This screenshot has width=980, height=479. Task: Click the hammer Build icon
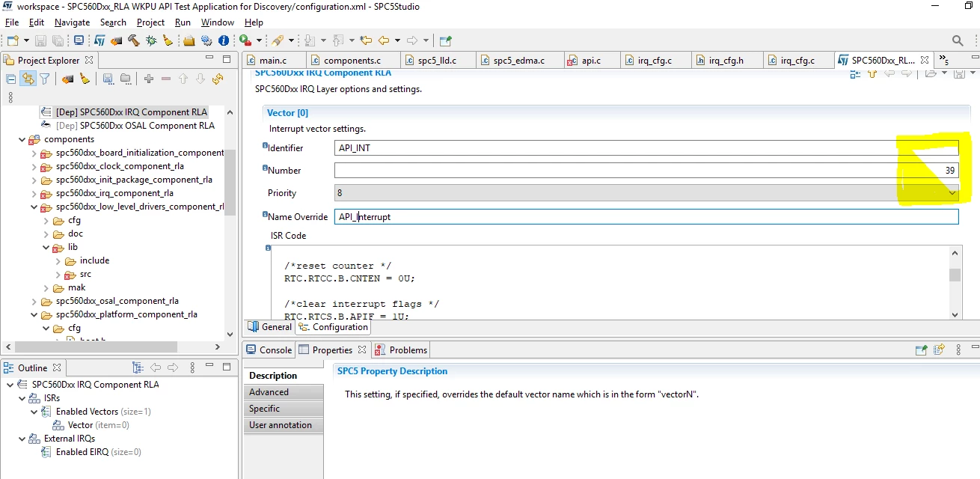[134, 40]
